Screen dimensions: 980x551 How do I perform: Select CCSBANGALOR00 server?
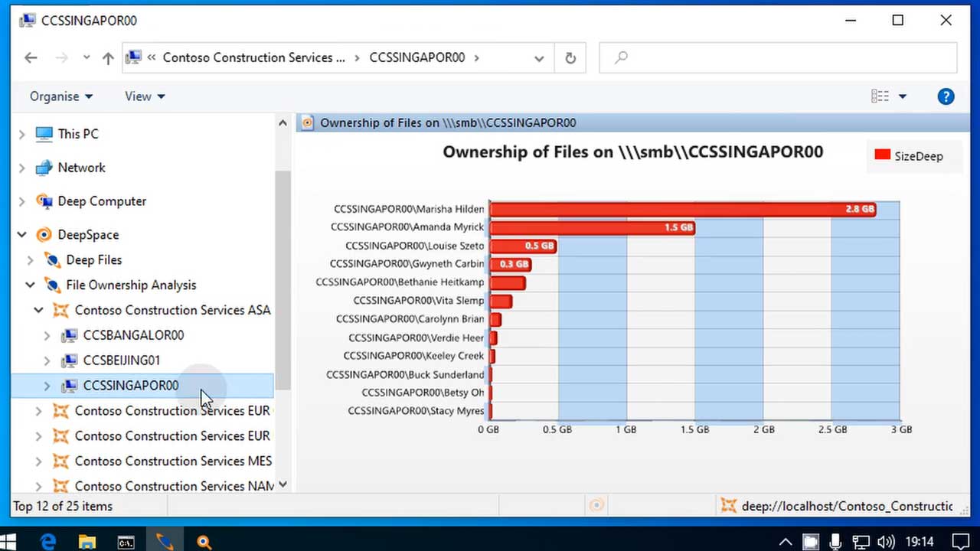[133, 335]
